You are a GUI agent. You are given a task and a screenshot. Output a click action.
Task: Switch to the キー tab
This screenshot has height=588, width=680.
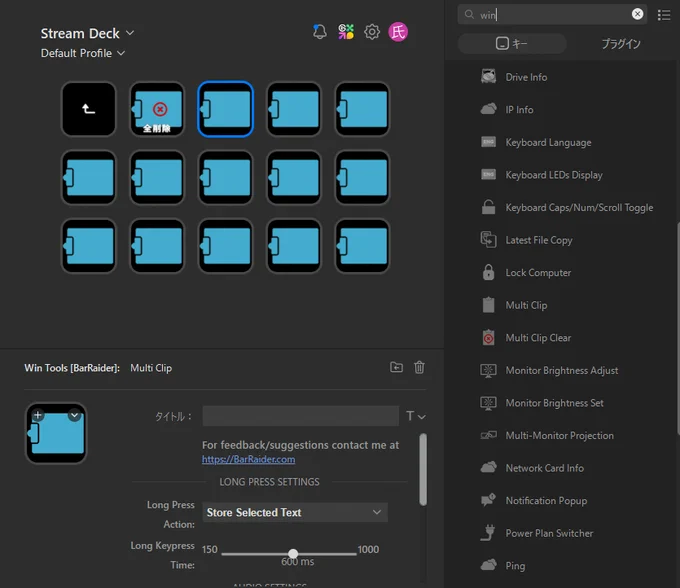pos(512,43)
